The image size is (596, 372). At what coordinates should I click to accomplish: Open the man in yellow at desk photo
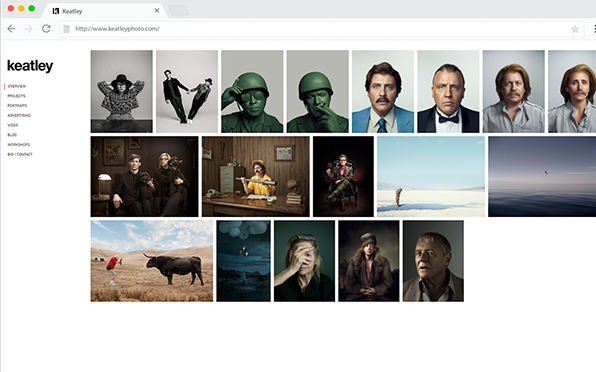[x=256, y=177]
